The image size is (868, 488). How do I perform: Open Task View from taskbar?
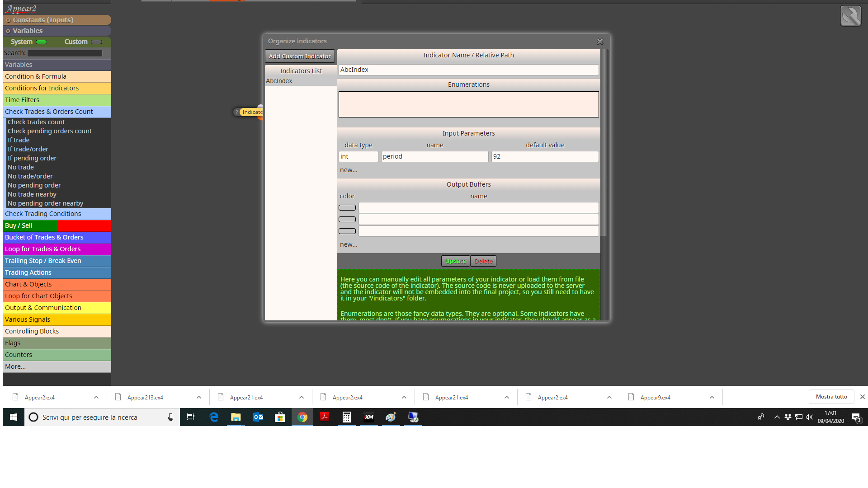click(x=191, y=417)
